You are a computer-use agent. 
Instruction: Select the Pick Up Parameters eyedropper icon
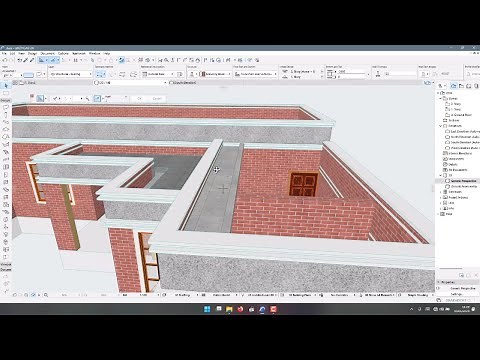(26, 60)
